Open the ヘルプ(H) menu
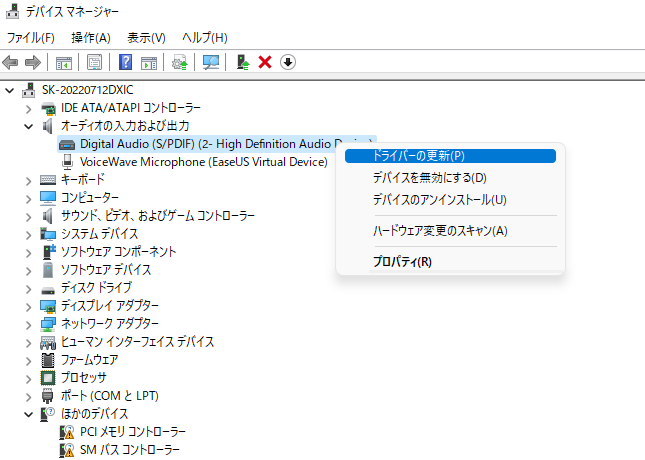This screenshot has width=645, height=460. (x=205, y=38)
